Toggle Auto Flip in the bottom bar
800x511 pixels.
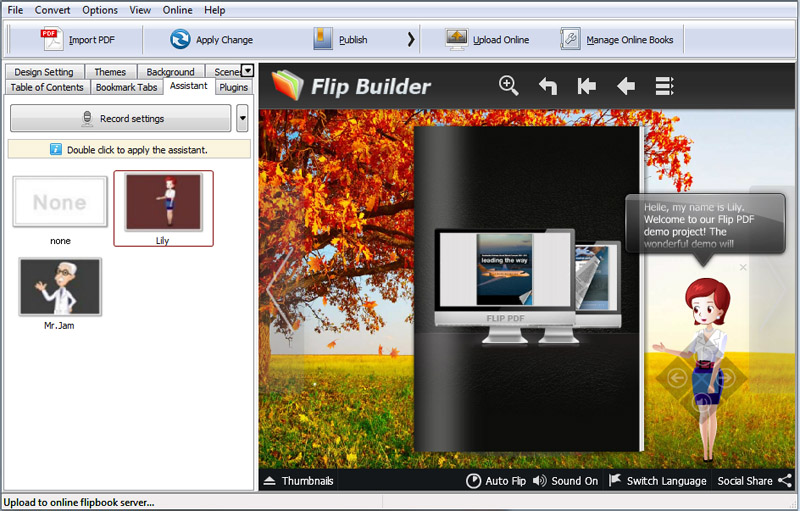[496, 481]
